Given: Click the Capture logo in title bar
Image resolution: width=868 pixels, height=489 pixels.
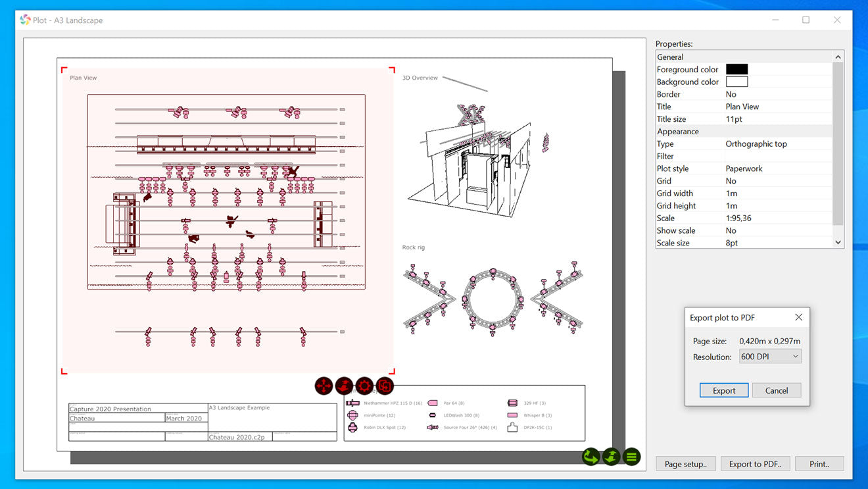Looking at the screenshot, I should point(25,20).
